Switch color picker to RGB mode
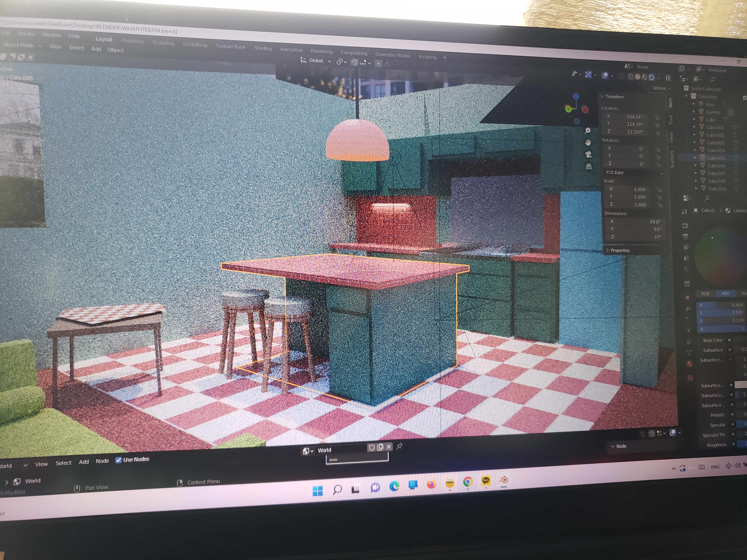This screenshot has height=560, width=747. pos(705,294)
